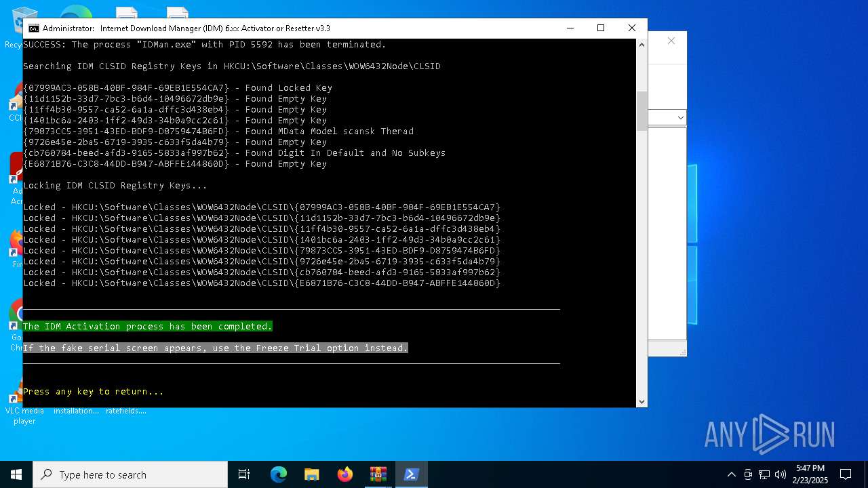
Task: Click the {11d1152b-33d7...} Found Empty Key line
Action: click(x=175, y=99)
